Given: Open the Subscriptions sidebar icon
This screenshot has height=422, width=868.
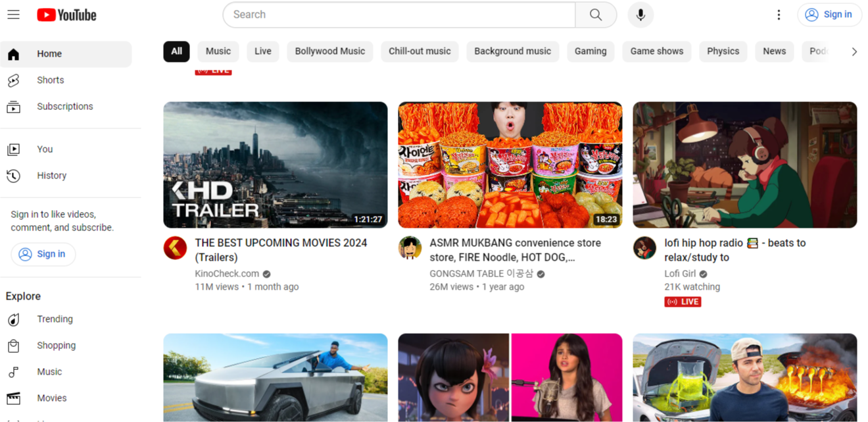Looking at the screenshot, I should click(x=14, y=107).
